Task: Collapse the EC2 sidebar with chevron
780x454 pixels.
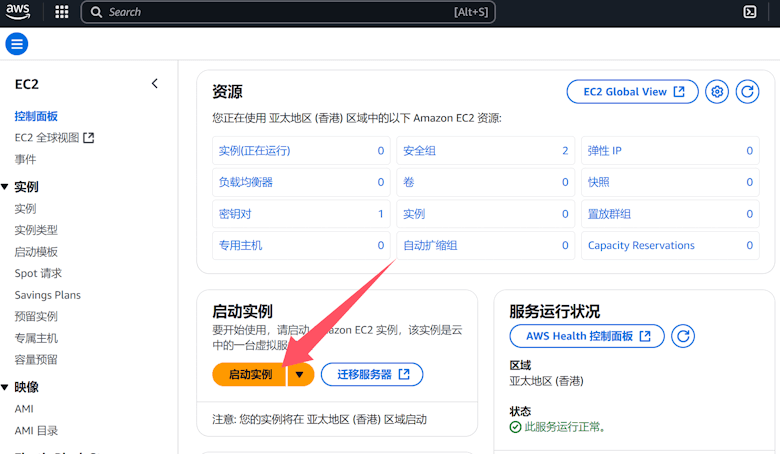Action: click(x=155, y=84)
